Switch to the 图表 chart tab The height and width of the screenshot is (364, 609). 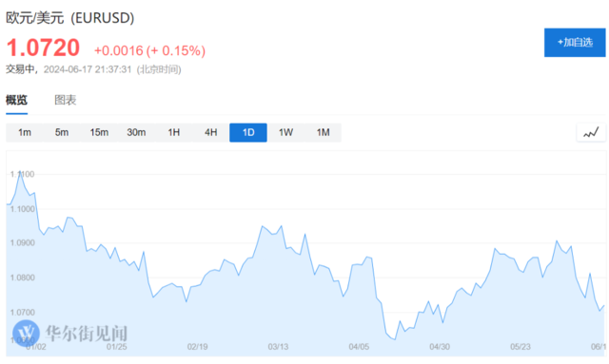click(66, 100)
